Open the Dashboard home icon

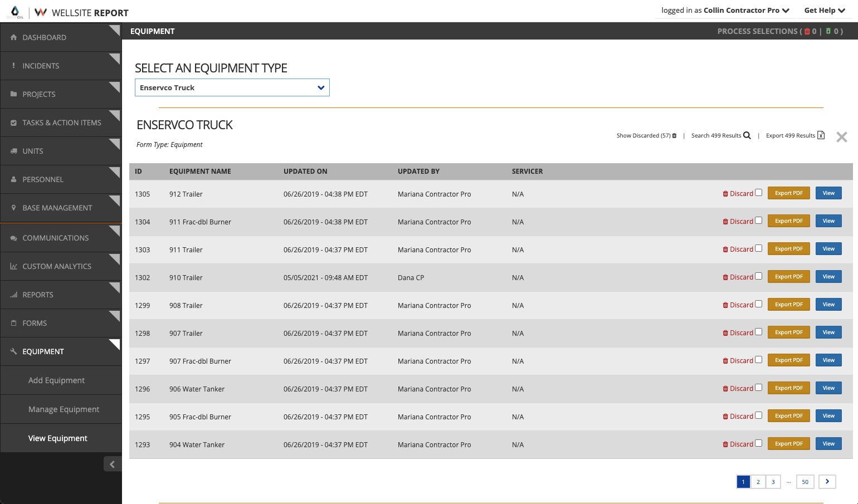[x=13, y=37]
